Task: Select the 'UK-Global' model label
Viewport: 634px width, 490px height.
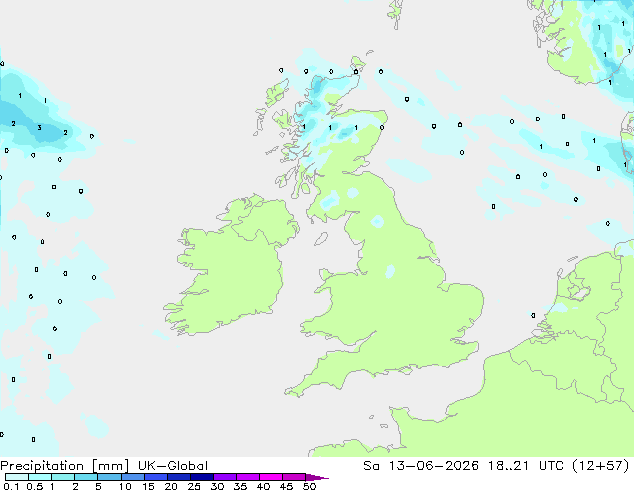Action: tap(173, 466)
